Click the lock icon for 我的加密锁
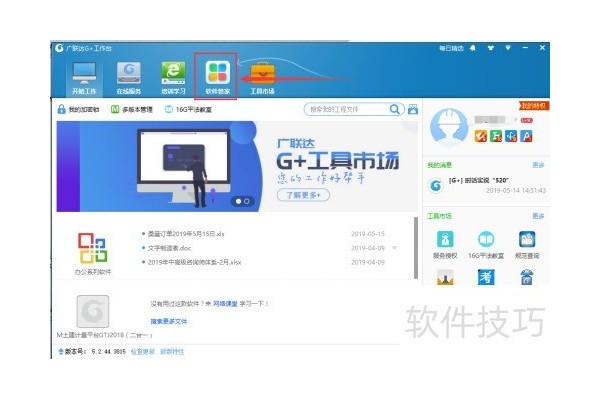Screen dimensions: 600x400 point(61,109)
